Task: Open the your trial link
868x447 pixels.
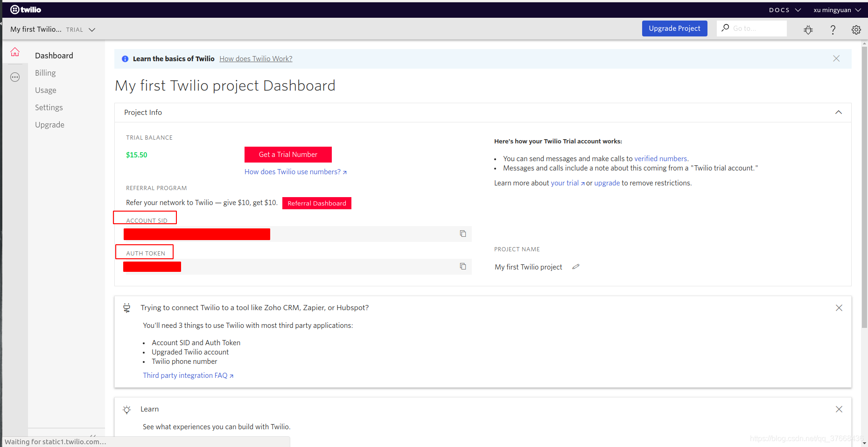Action: click(567, 183)
